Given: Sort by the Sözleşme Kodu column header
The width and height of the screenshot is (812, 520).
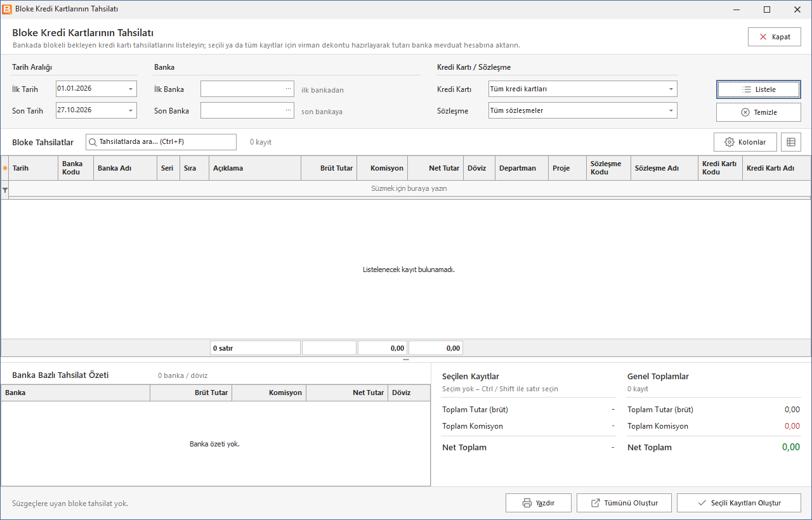Looking at the screenshot, I should click(609, 168).
